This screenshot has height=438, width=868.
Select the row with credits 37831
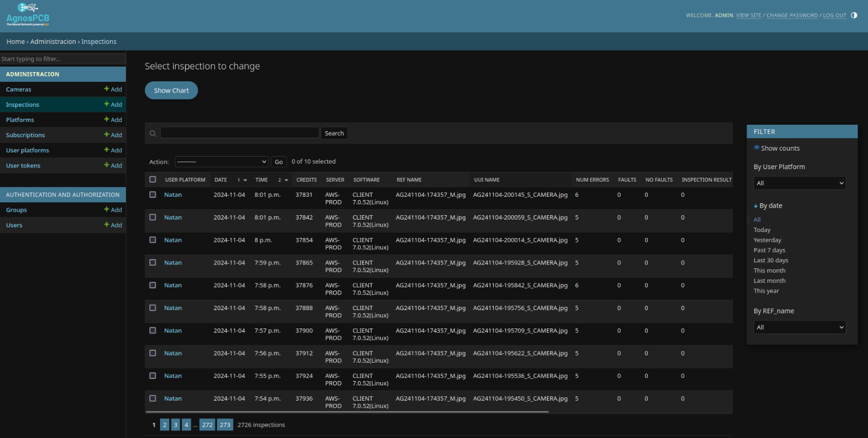coord(152,195)
